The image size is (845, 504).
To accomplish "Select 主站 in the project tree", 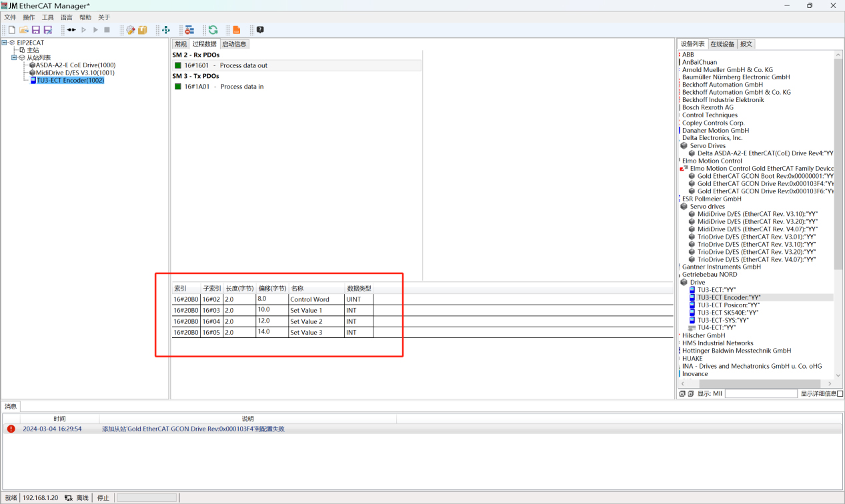I will coord(33,50).
